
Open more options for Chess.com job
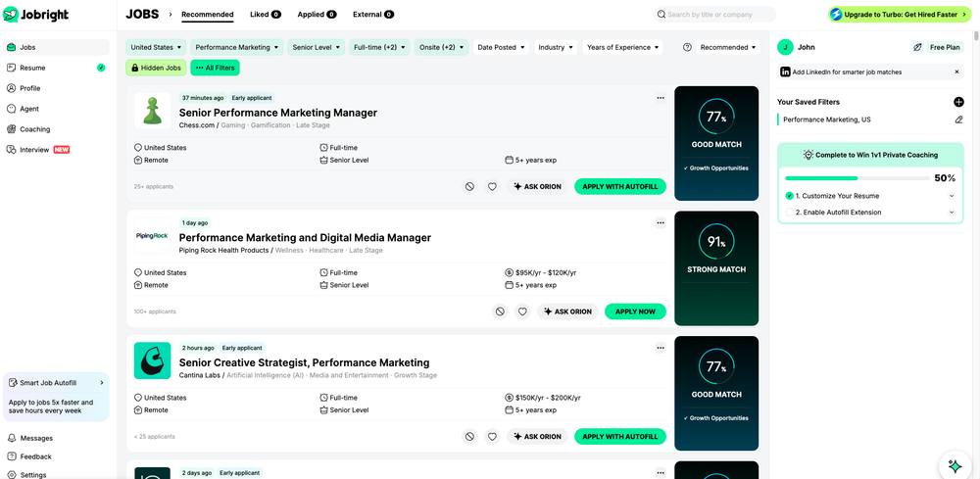[x=661, y=98]
